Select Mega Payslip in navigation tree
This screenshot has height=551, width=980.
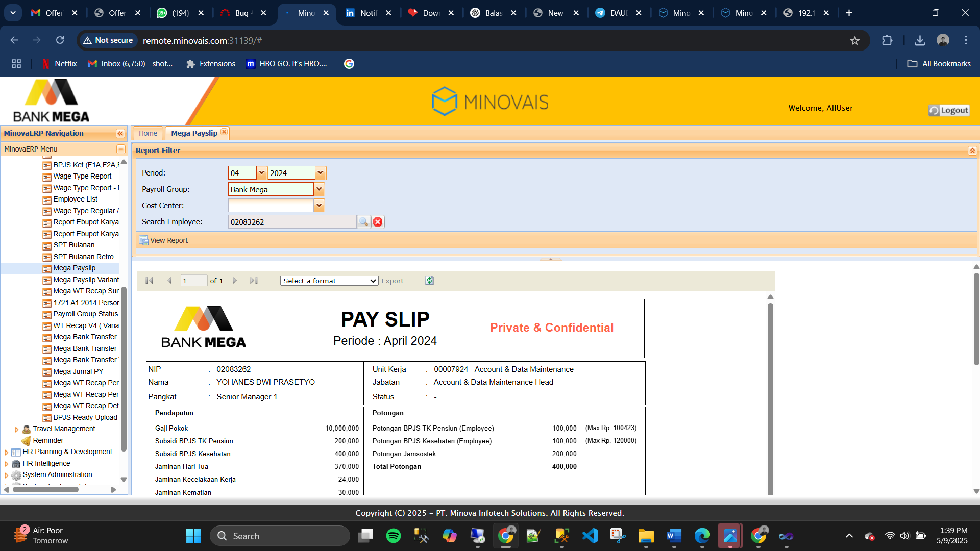point(74,268)
